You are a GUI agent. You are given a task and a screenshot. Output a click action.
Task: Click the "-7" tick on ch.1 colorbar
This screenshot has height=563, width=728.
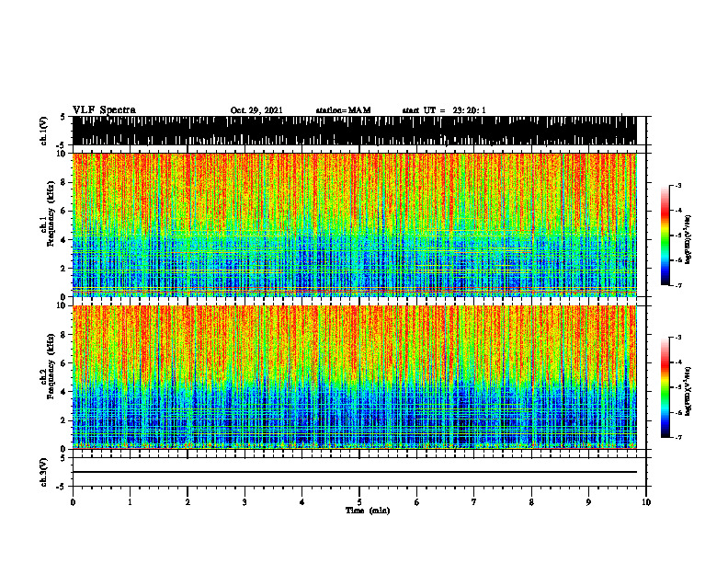pos(678,285)
